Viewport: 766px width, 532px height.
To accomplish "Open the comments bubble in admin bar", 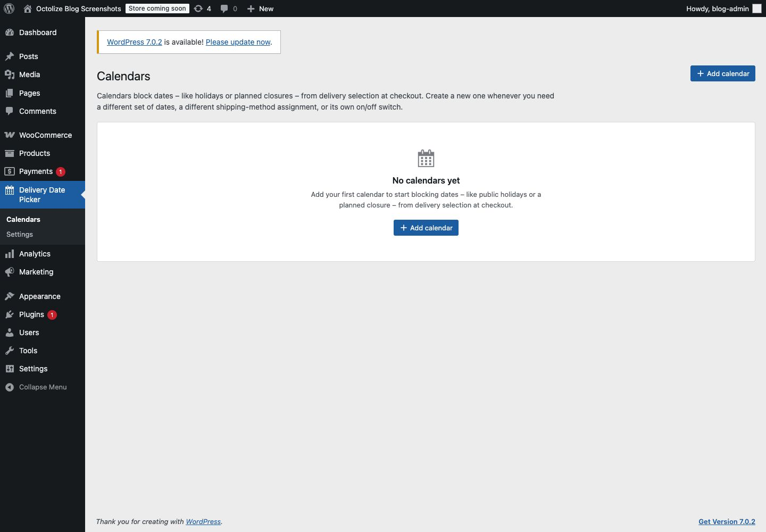I will [224, 9].
